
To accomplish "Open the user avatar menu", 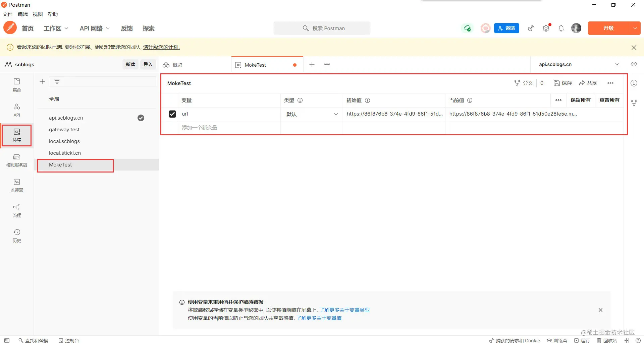I will [x=576, y=28].
